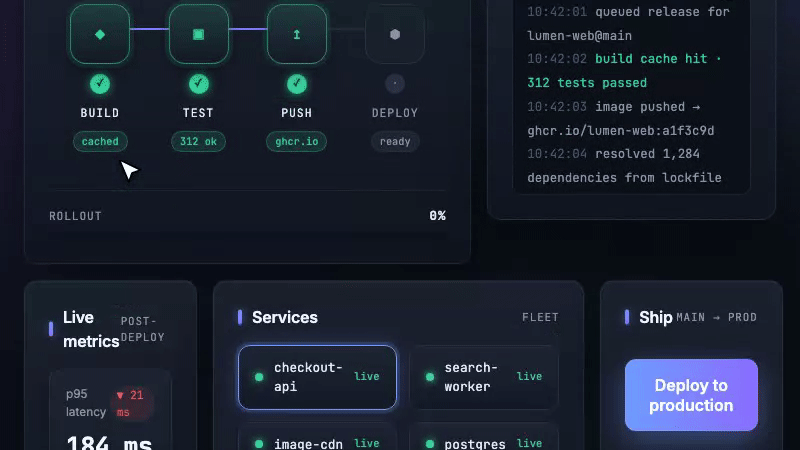Click the DEPLOY stage label
The height and width of the screenshot is (450, 800).
395,113
